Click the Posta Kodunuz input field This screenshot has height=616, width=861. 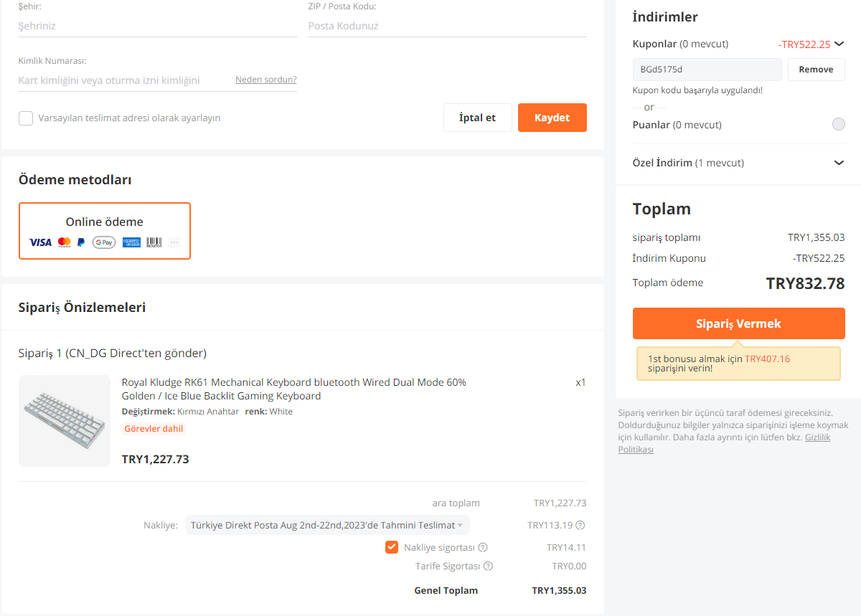pos(447,26)
